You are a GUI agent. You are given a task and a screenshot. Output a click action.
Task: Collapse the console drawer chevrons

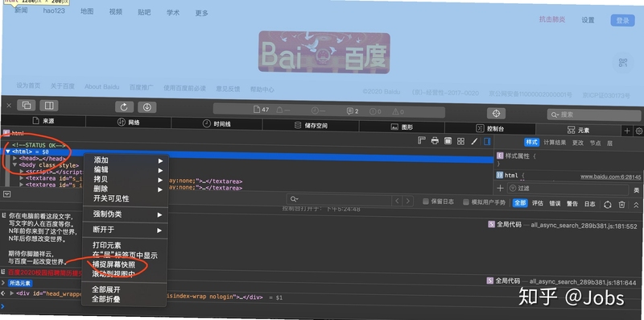coord(636,205)
